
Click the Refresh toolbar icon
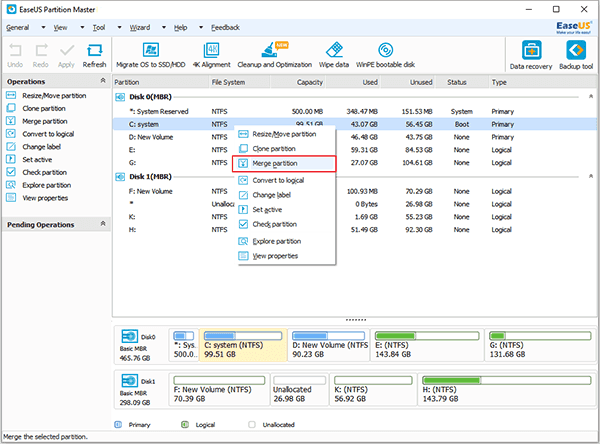point(94,54)
